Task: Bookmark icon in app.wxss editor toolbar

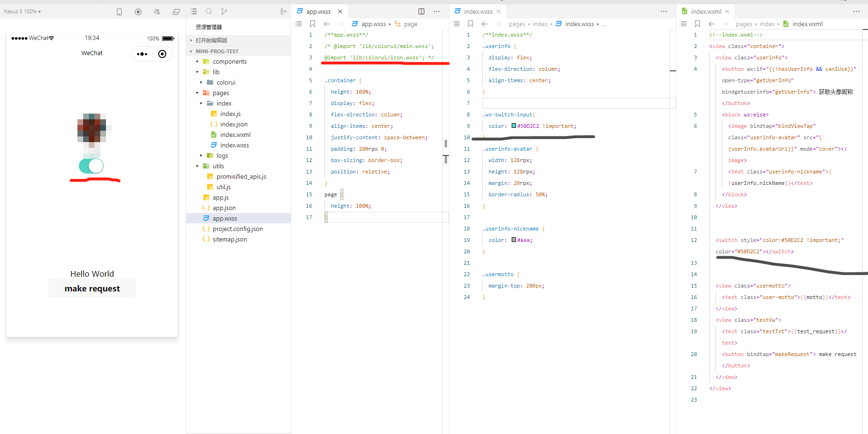Action: click(313, 24)
